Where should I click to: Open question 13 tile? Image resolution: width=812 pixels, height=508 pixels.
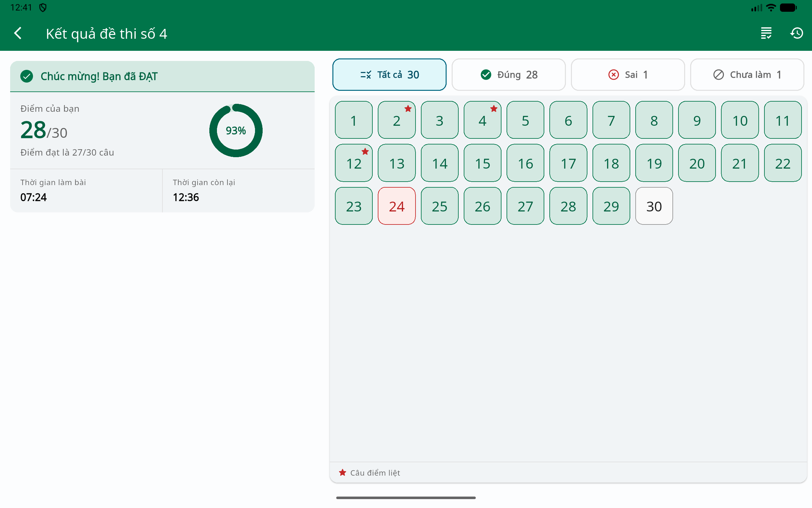coord(396,163)
